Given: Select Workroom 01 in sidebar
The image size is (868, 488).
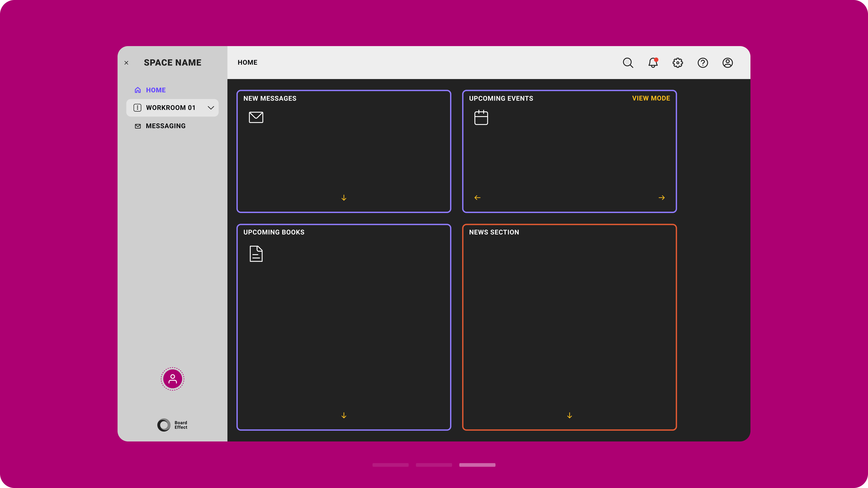Looking at the screenshot, I should [x=172, y=108].
